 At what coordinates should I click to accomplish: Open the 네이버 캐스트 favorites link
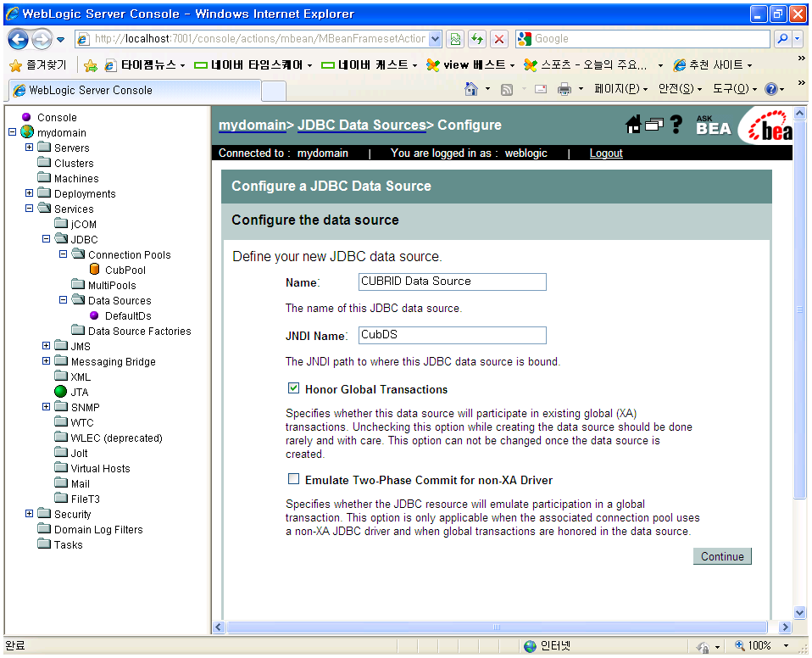coord(370,64)
